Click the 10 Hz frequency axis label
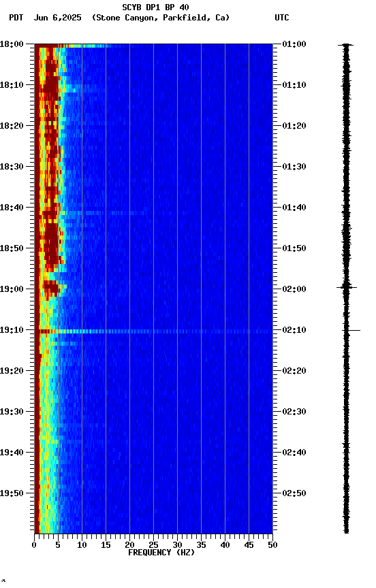This screenshot has height=588, width=376. [x=82, y=545]
